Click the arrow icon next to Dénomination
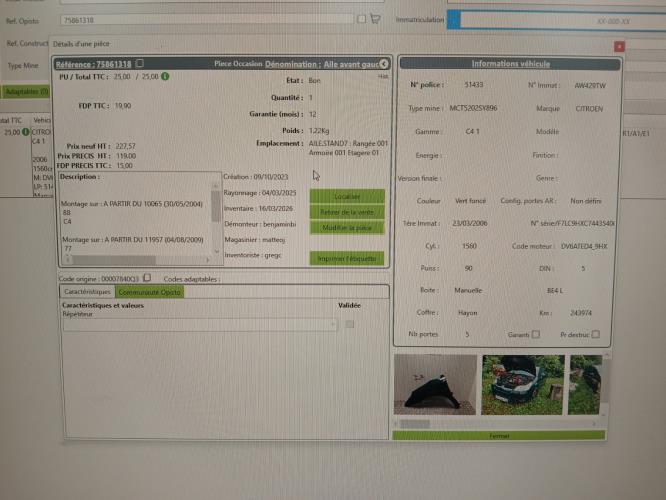This screenshot has height=500, width=666. 385,64
